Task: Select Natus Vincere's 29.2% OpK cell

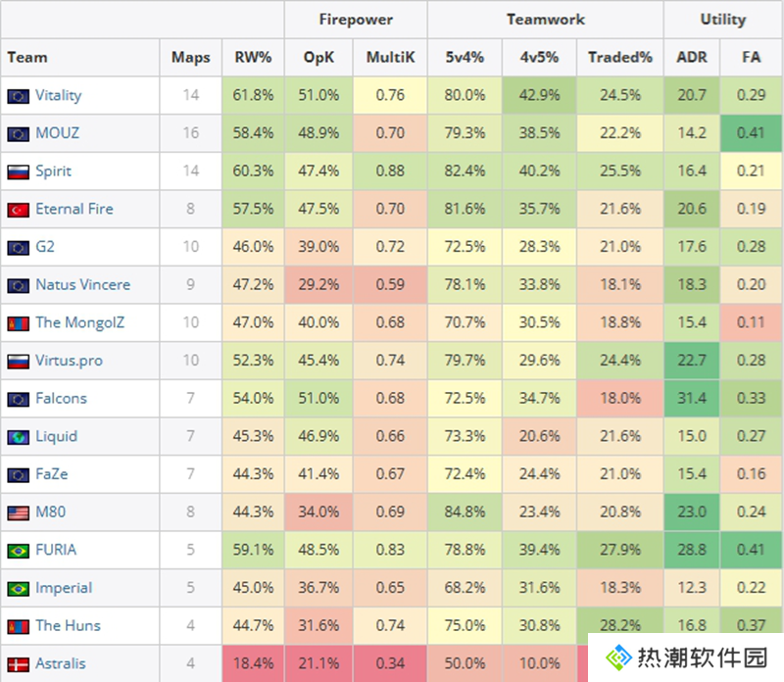Action: tap(319, 285)
